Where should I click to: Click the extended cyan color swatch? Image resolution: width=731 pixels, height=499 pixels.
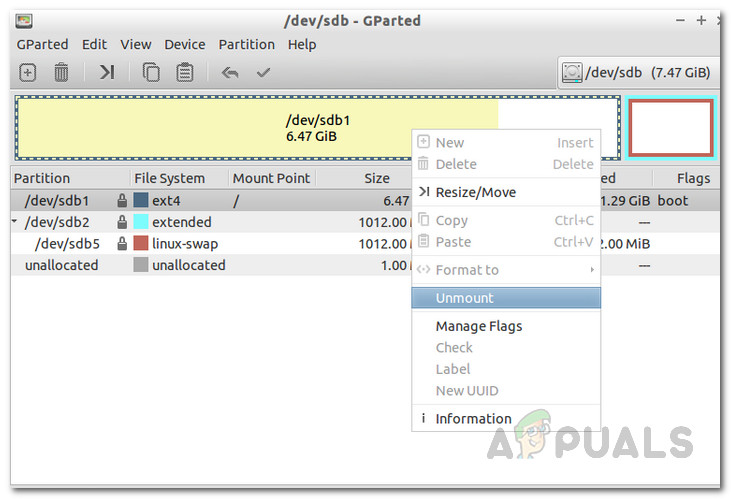click(x=141, y=222)
